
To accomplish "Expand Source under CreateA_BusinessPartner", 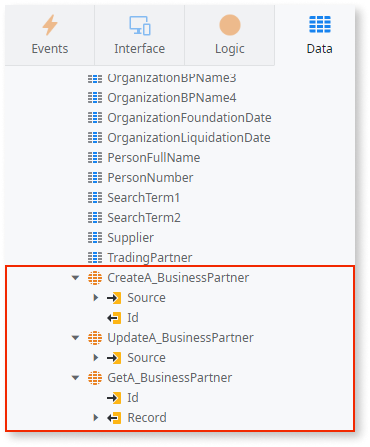I will point(96,298).
